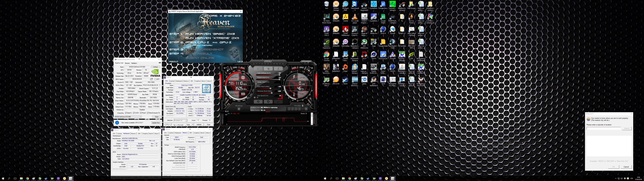Click GPU-Z BIOS save/export icon
The width and height of the screenshot is (644, 181).
[x=151, y=79]
